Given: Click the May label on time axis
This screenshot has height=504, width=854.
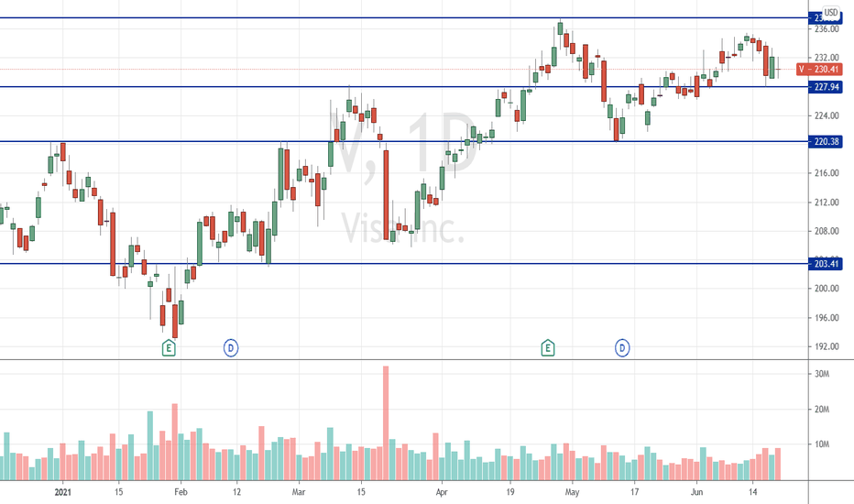Looking at the screenshot, I should click(572, 492).
